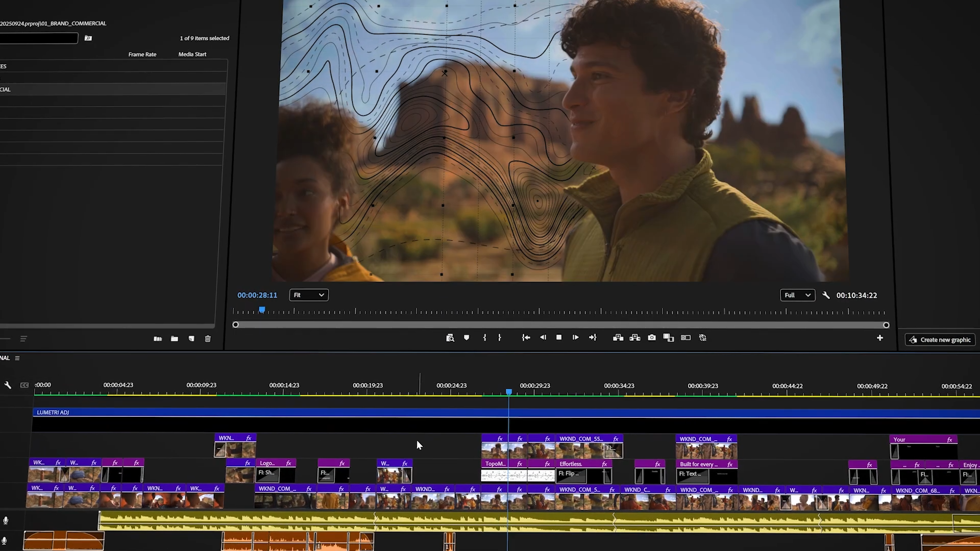The height and width of the screenshot is (551, 980).
Task: Delete selected item with trash icon
Action: [208, 339]
